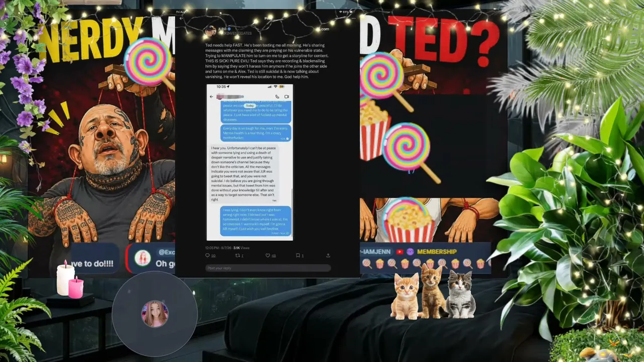Open the JLR profile avatar in the tweet
Screen dimensions: 644x362
(210, 31)
